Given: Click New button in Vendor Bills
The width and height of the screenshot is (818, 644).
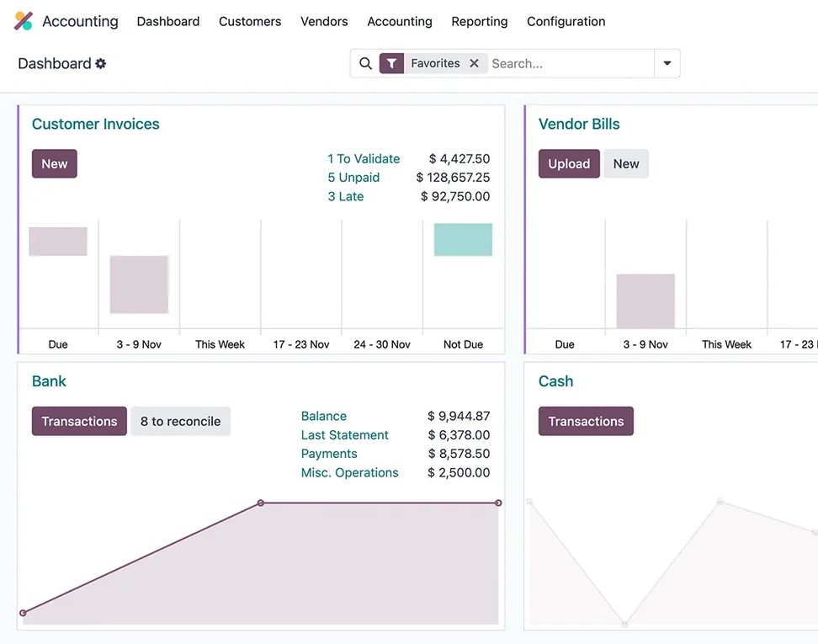Looking at the screenshot, I should tap(626, 164).
